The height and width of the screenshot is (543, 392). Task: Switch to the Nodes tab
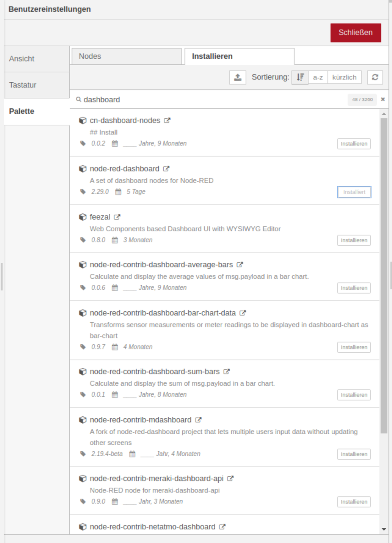(x=126, y=57)
